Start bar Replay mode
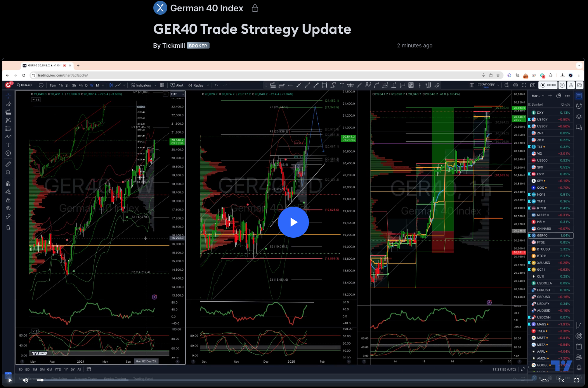Viewport: 588px width, 388px height. point(196,85)
